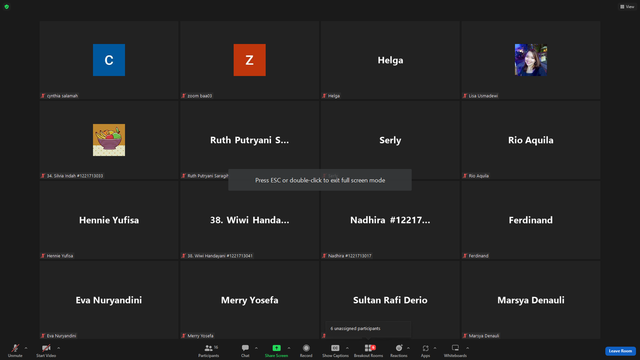640x360 pixels.
Task: Select the Rio Aquila participant tile
Action: [531, 140]
